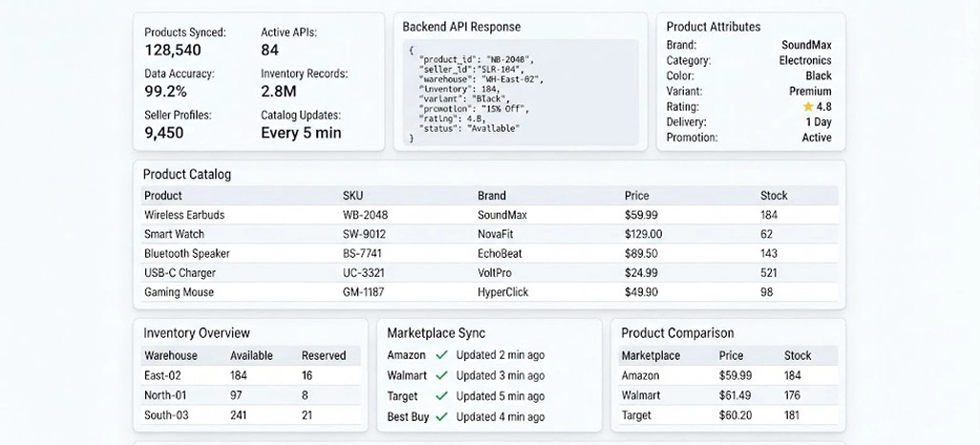Click the Variant value Premium
Image resolution: width=980 pixels, height=445 pixels.
(x=810, y=92)
